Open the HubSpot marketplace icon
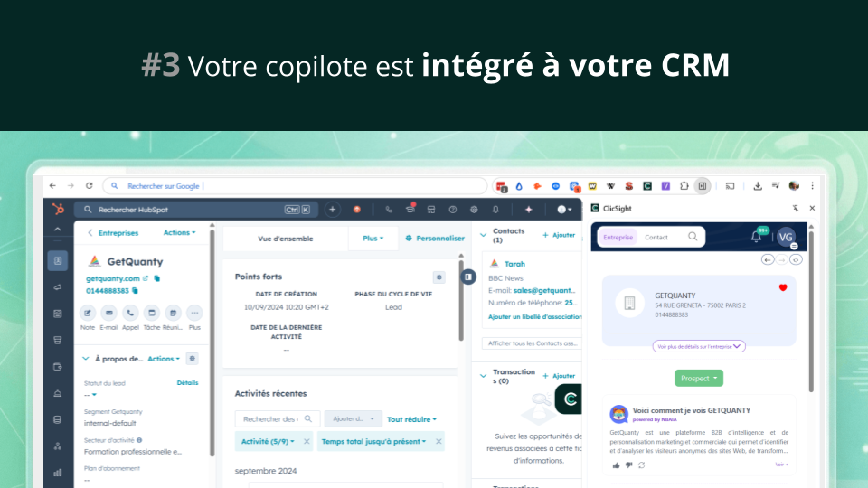 pyautogui.click(x=431, y=210)
